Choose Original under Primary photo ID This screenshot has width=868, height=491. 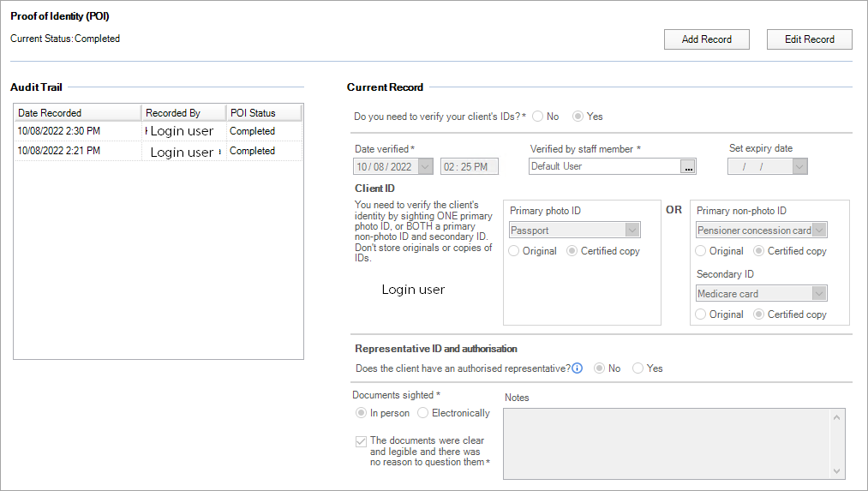(x=514, y=251)
